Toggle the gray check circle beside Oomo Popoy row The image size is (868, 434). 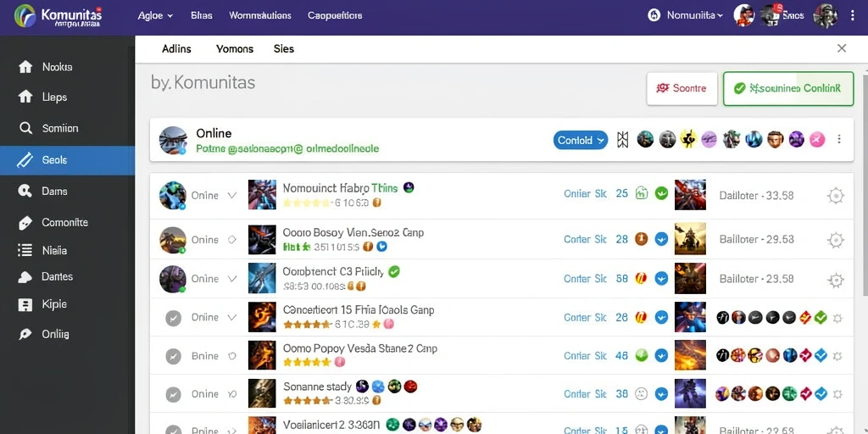click(x=173, y=357)
